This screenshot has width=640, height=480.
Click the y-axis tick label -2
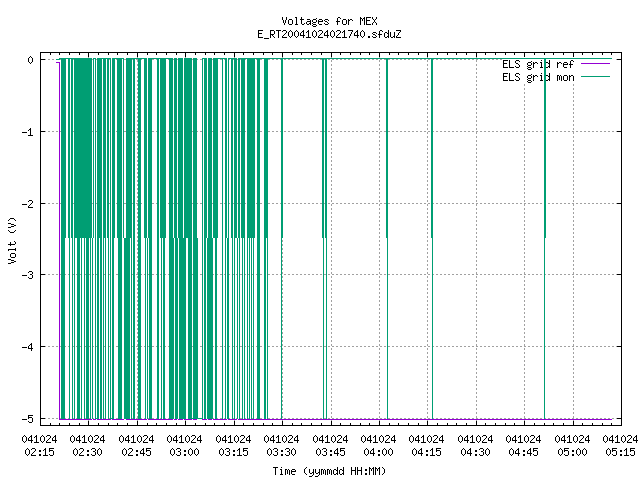(27, 204)
